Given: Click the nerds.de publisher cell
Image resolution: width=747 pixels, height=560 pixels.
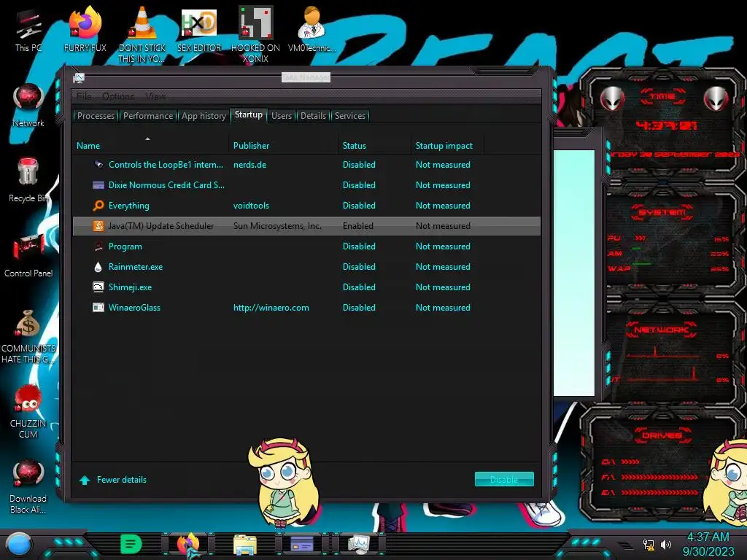Looking at the screenshot, I should pos(249,164).
